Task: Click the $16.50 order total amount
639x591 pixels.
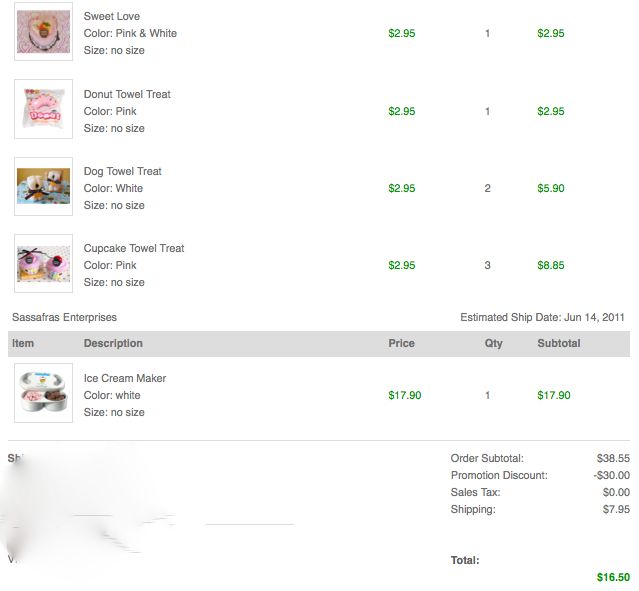Action: [613, 577]
